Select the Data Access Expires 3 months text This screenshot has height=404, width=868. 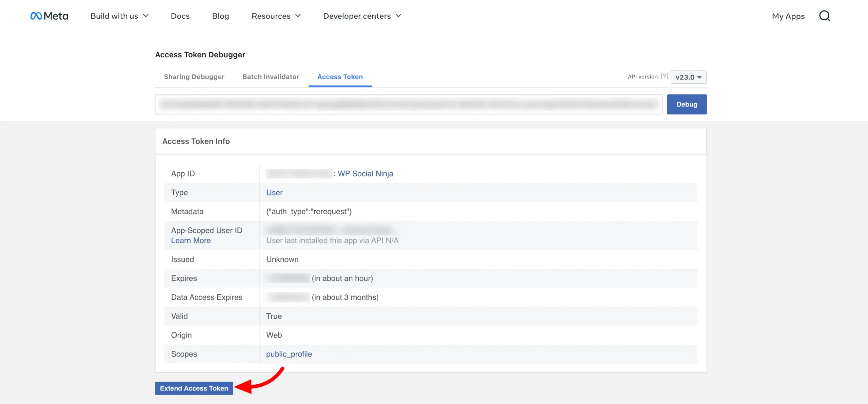[x=345, y=297]
